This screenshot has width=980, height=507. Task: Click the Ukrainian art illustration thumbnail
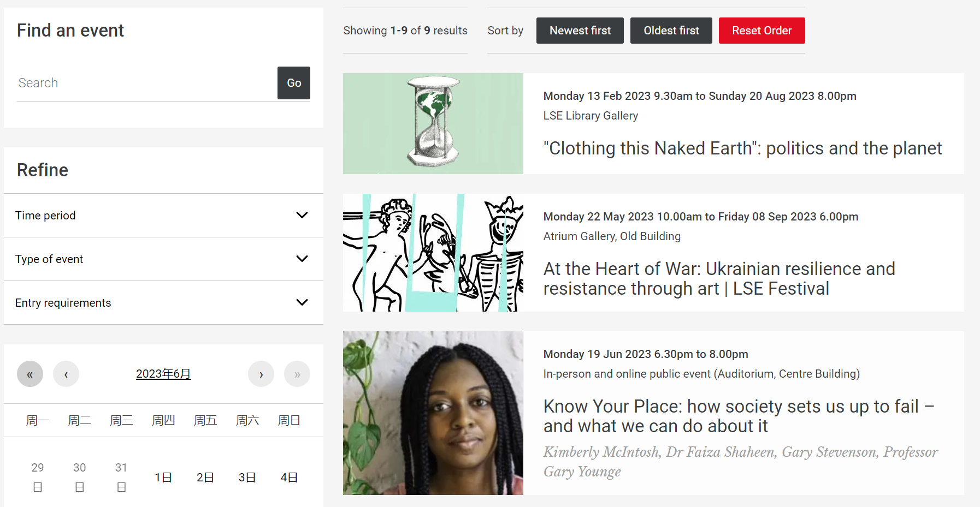coord(433,253)
